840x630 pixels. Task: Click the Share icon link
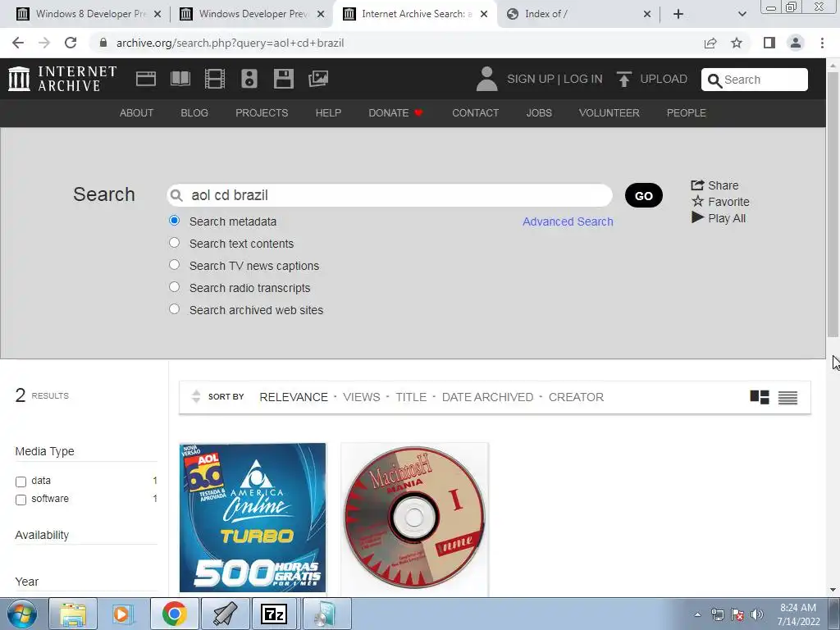pyautogui.click(x=714, y=185)
